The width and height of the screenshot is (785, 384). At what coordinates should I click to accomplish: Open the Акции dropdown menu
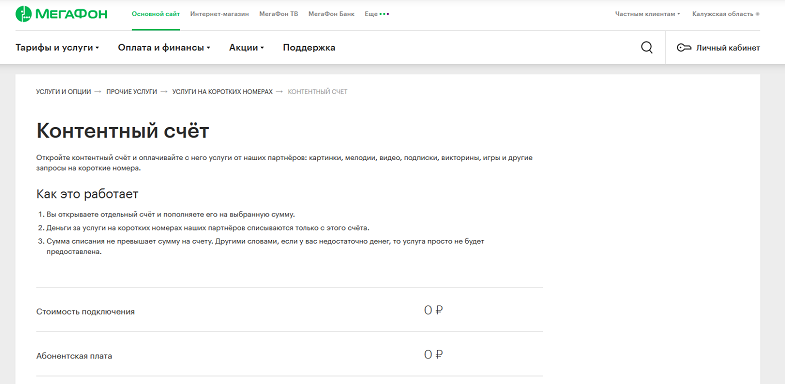coord(246,48)
